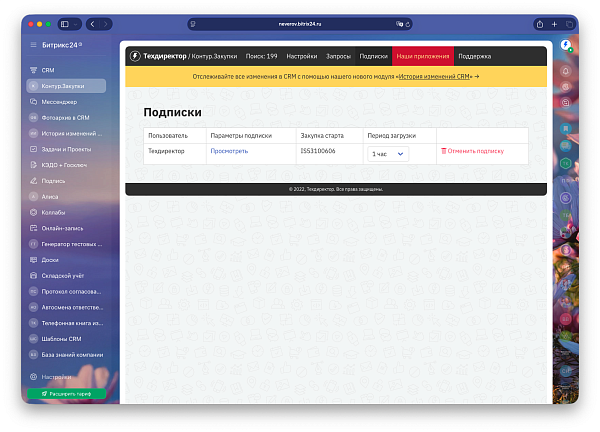Open the CRM icon in sidebar

pos(33,70)
